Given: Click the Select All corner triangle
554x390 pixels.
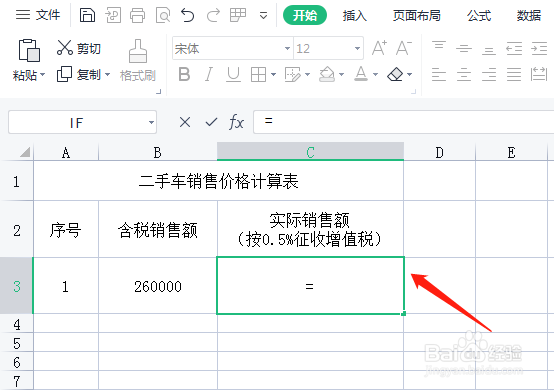Looking at the screenshot, I should pyautogui.click(x=25, y=152).
